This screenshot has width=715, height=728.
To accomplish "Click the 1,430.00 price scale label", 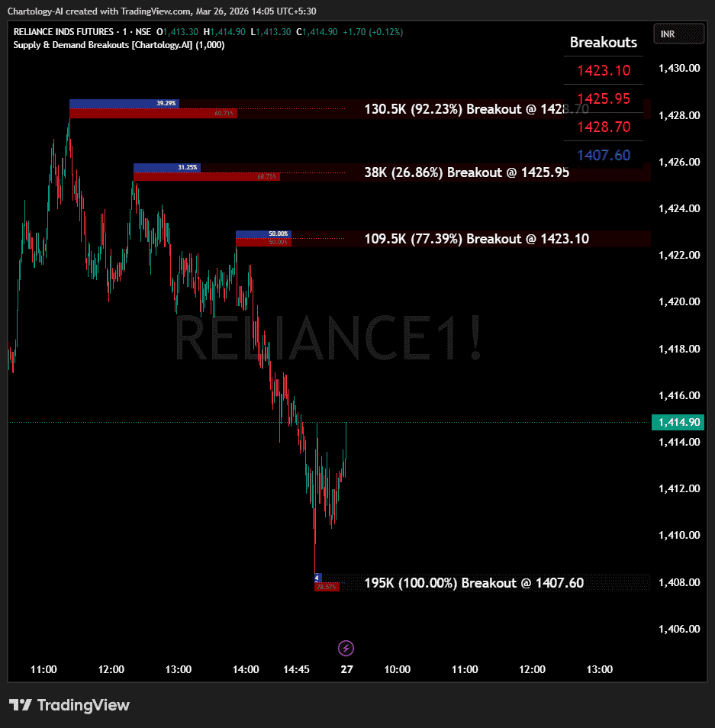I will pyautogui.click(x=678, y=68).
